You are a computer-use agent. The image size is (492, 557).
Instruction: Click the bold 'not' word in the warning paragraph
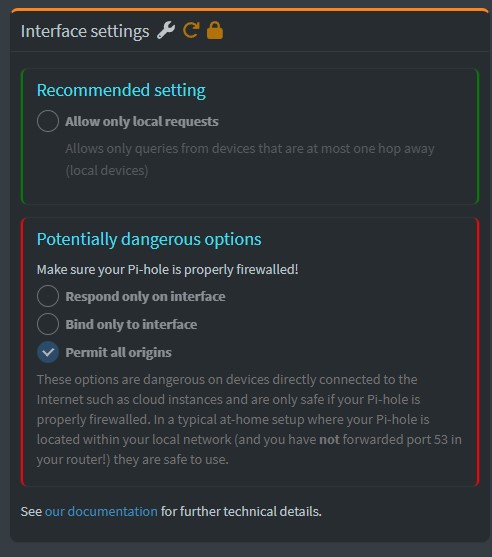click(329, 439)
